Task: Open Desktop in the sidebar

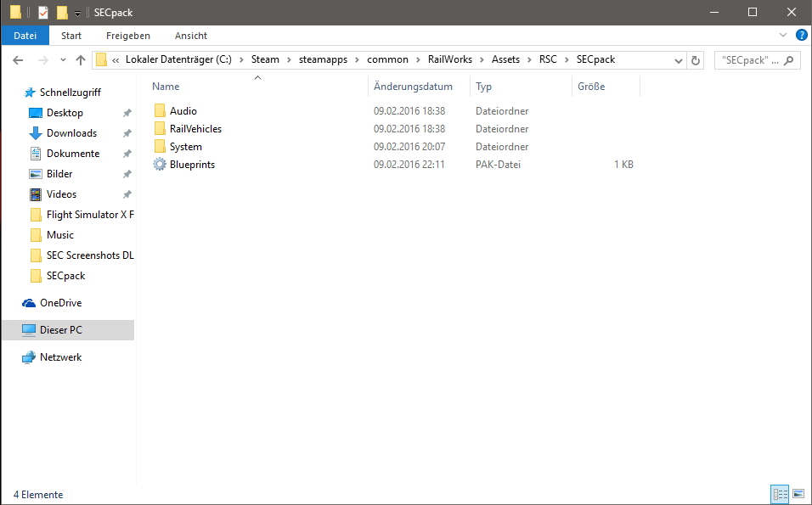Action: coord(65,113)
